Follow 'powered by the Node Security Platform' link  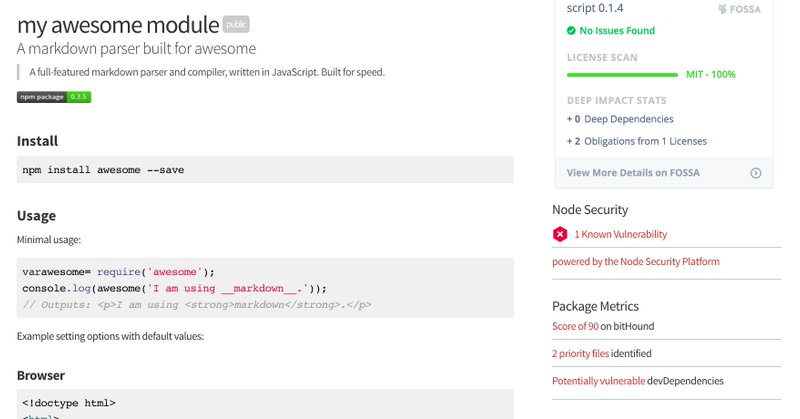[636, 262]
